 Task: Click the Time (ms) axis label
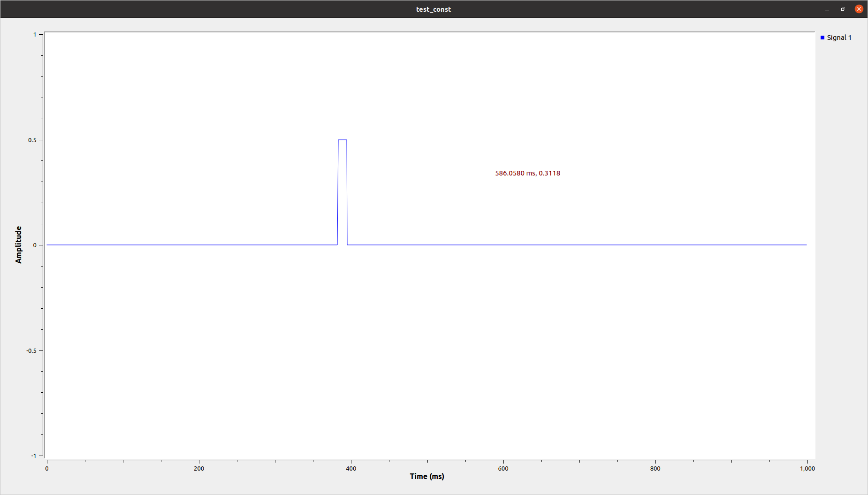coord(427,476)
